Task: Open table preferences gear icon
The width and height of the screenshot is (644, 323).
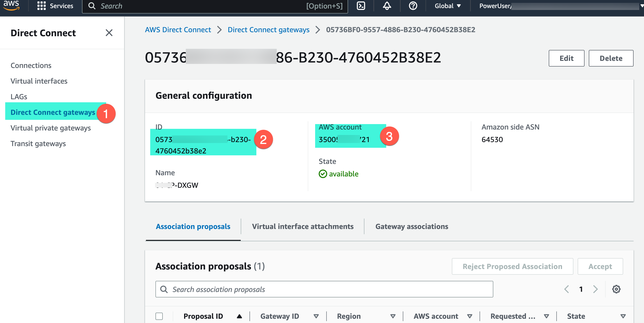Action: pyautogui.click(x=616, y=289)
